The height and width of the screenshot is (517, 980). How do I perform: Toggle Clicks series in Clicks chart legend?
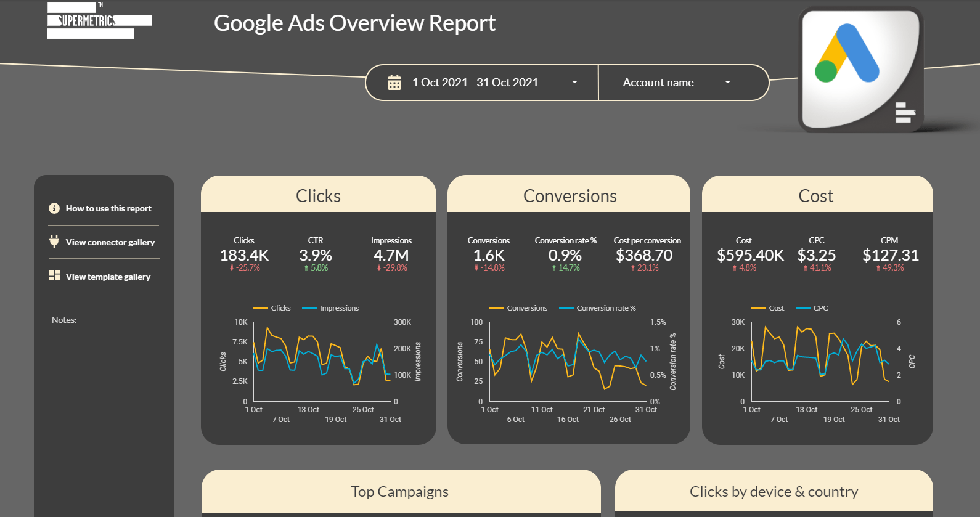[x=272, y=308]
